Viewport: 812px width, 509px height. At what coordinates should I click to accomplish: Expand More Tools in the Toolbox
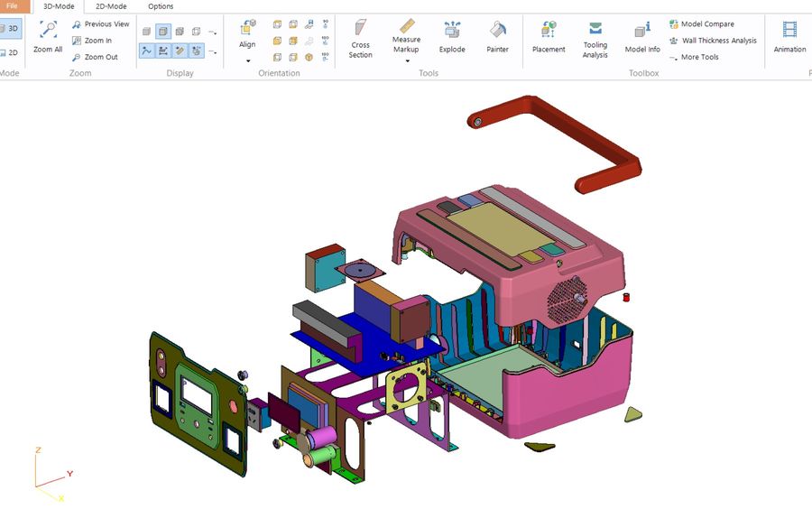[x=694, y=57]
